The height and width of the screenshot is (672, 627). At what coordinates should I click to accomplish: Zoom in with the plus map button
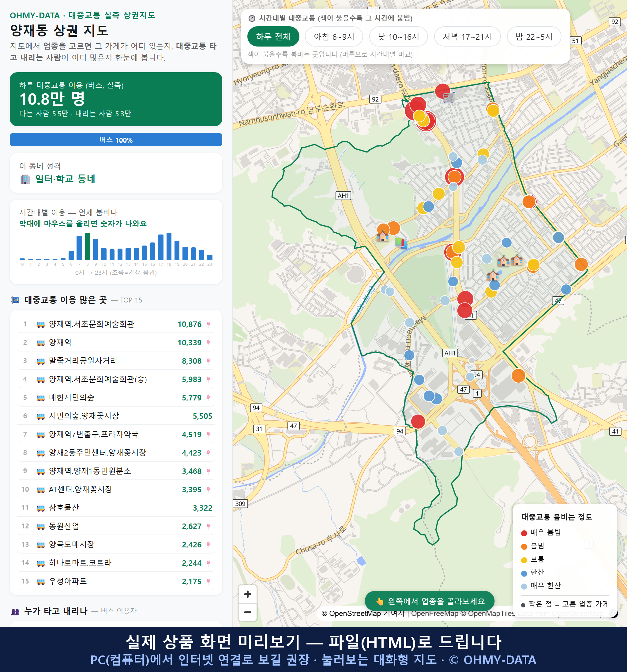coord(247,594)
